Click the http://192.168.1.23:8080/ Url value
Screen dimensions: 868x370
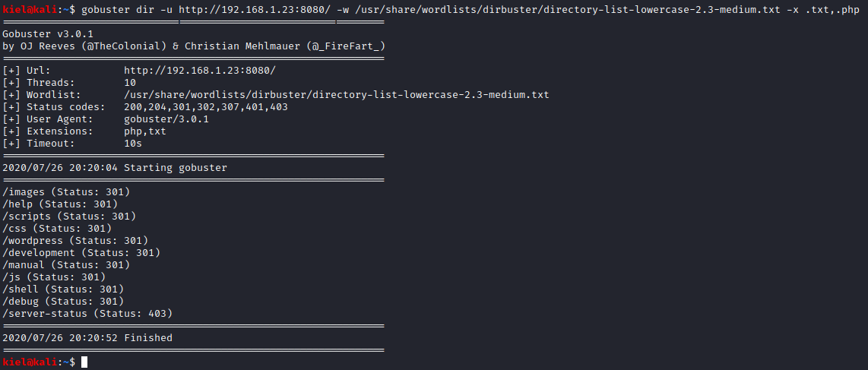point(199,71)
